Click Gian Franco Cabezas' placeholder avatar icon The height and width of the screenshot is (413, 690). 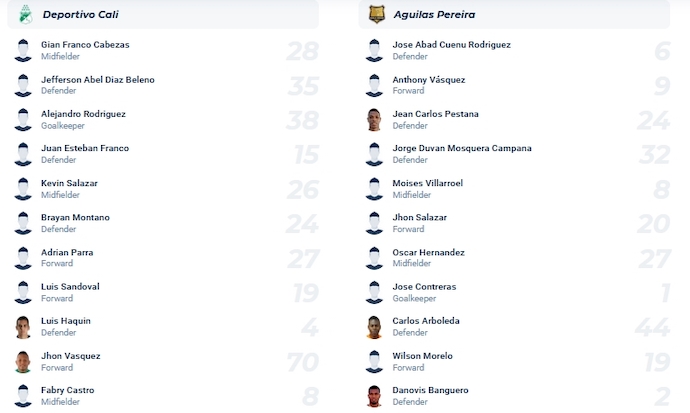[23, 50]
